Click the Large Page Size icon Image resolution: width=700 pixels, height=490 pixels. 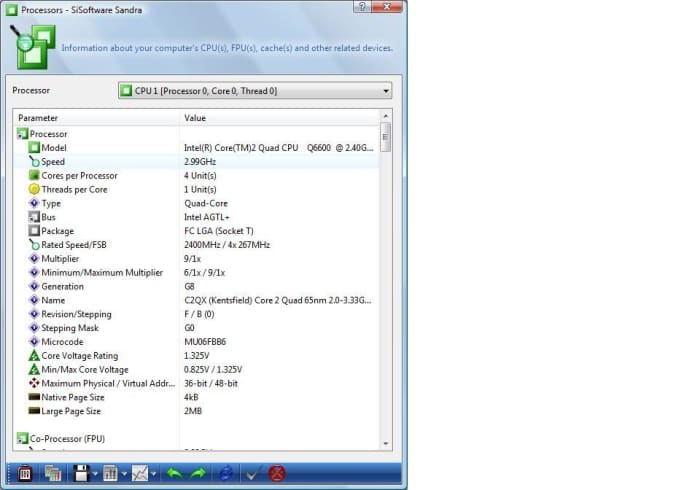34,411
